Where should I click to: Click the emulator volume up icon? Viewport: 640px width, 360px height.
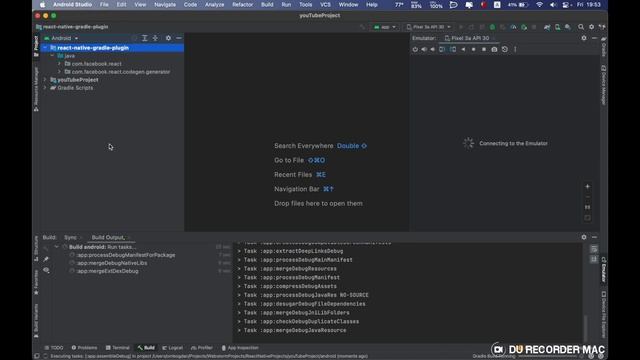point(424,49)
